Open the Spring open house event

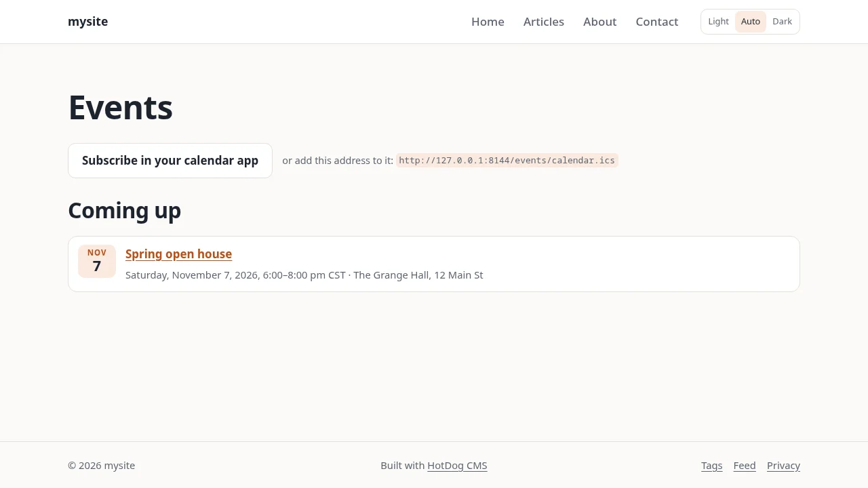pos(179,254)
